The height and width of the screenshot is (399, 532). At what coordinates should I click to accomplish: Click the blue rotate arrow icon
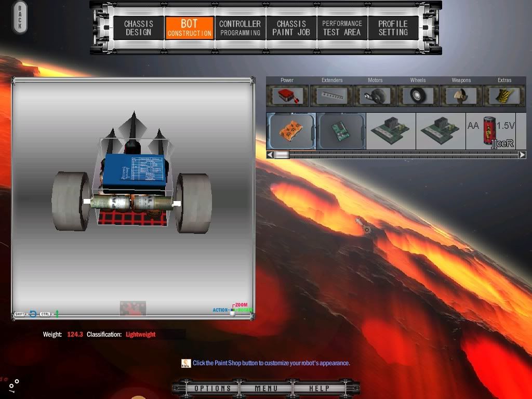coord(33,314)
